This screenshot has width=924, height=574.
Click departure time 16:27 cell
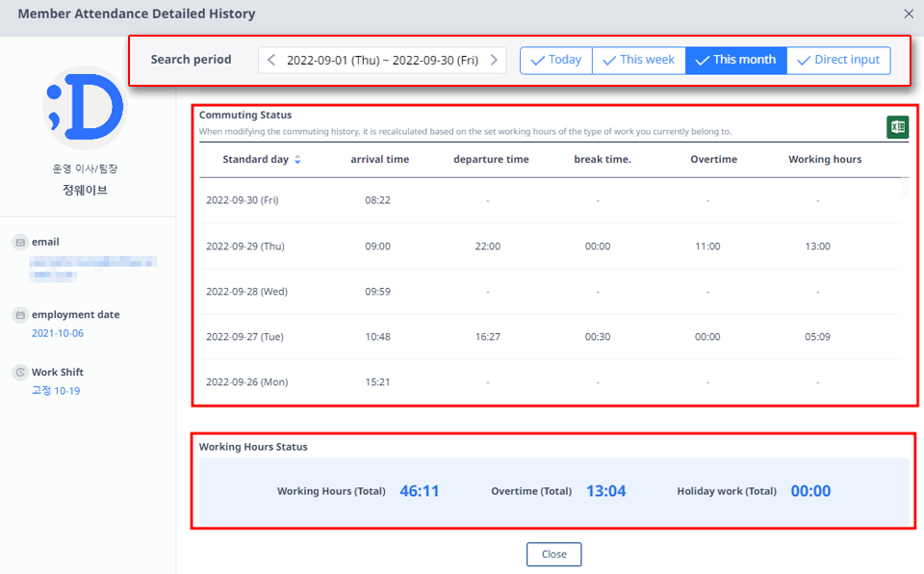point(488,337)
